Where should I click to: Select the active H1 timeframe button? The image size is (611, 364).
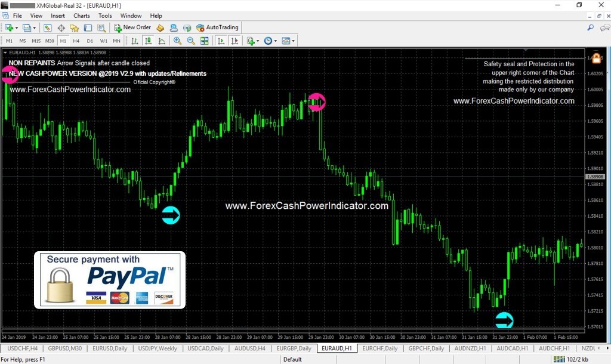click(x=63, y=41)
